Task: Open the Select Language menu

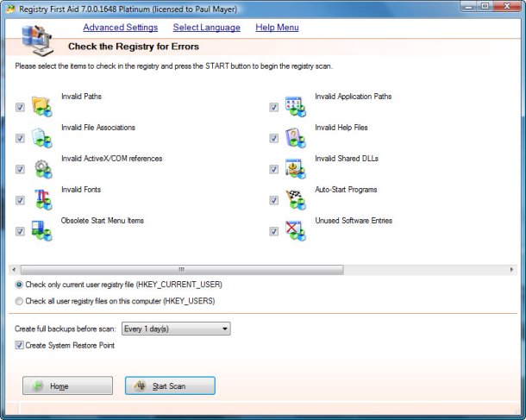Action: (206, 28)
